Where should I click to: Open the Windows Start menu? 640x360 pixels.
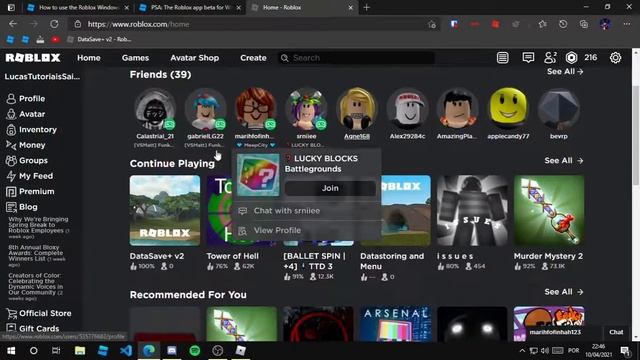[x=11, y=351]
